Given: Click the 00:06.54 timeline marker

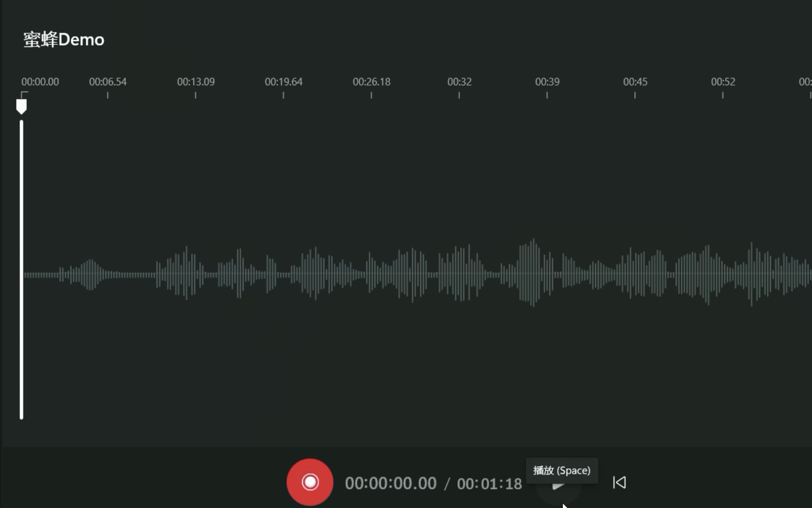Looking at the screenshot, I should click(108, 82).
